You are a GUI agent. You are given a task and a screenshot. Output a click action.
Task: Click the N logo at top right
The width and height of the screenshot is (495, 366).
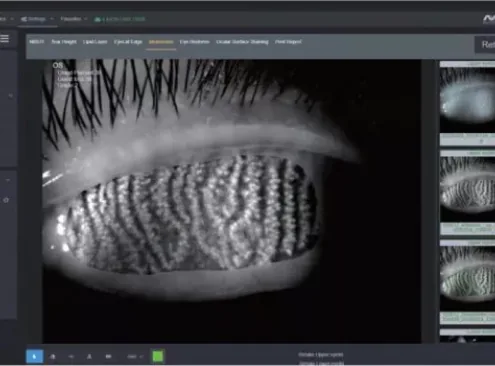(x=489, y=19)
